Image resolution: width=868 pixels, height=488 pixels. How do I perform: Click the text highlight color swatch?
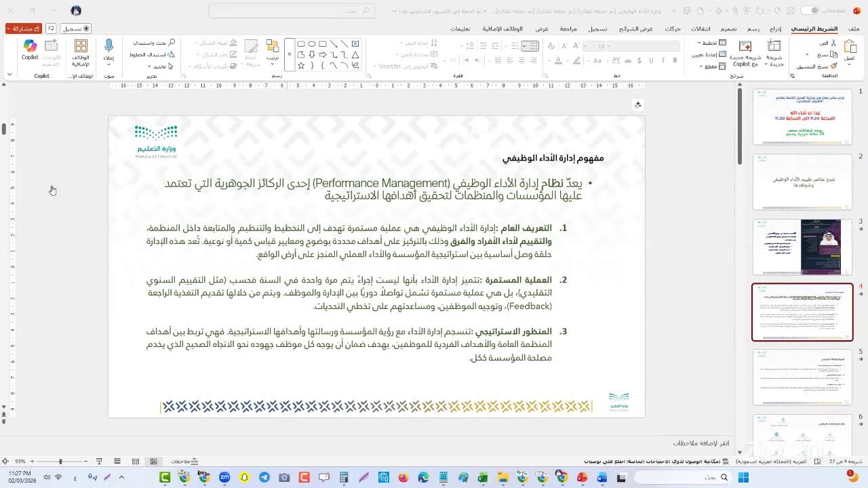click(x=577, y=61)
